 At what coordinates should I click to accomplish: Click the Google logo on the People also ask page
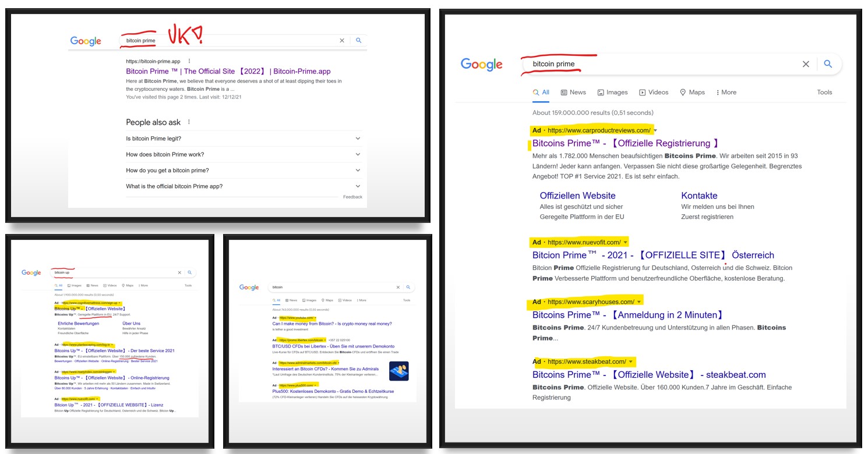pos(86,41)
